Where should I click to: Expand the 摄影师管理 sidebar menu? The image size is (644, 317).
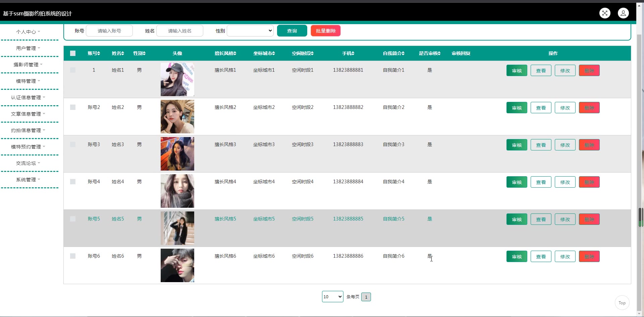[x=28, y=65]
